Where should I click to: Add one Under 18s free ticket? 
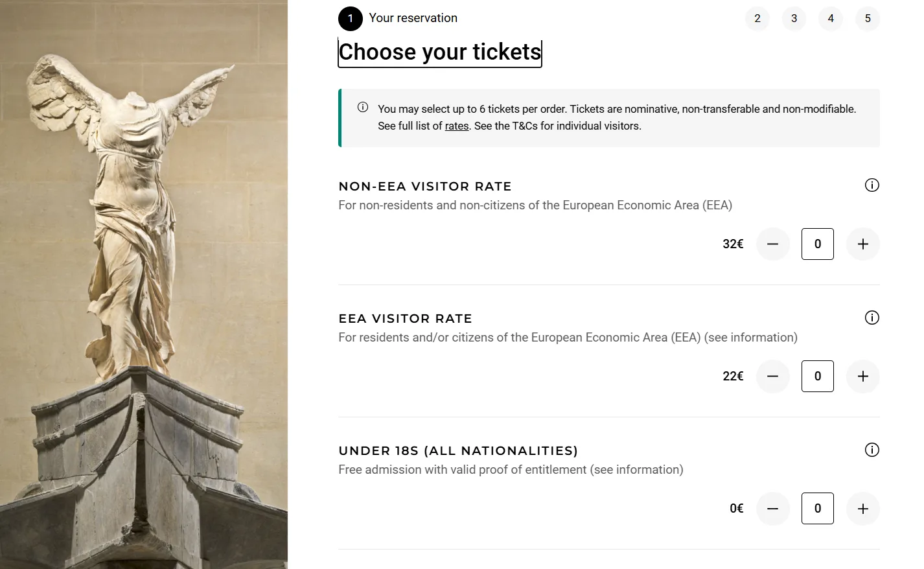862,509
